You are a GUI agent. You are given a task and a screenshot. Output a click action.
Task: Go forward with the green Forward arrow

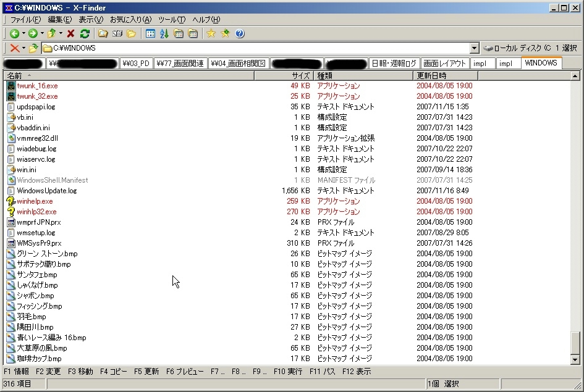click(x=33, y=34)
